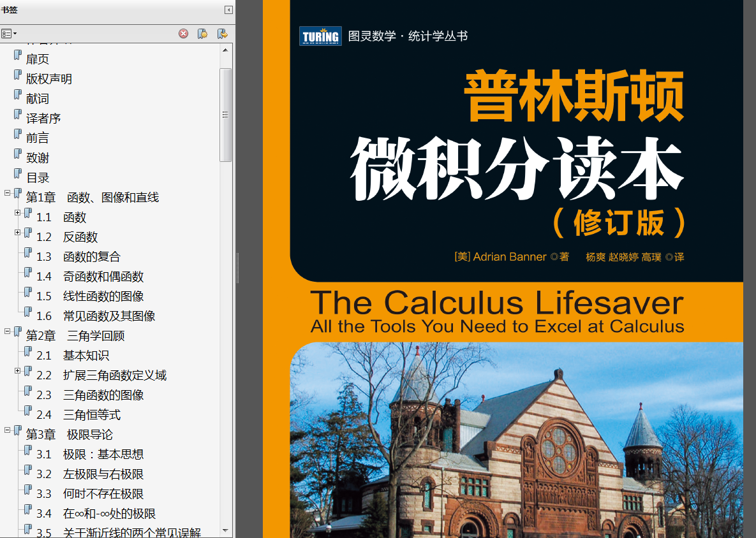Open the 第1章 函数、图像和直线 bookmark
756x538 pixels.
click(93, 198)
